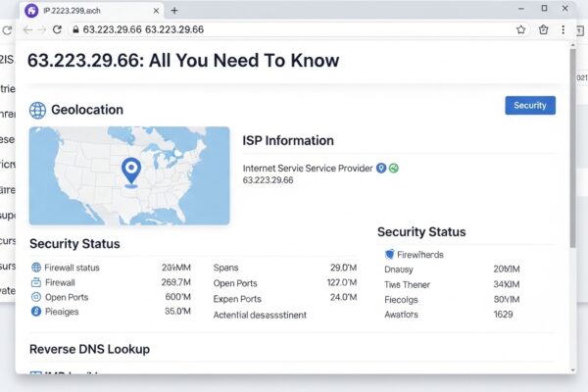This screenshot has width=588, height=392.
Task: Click the padlock icon in address bar
Action: click(x=74, y=29)
